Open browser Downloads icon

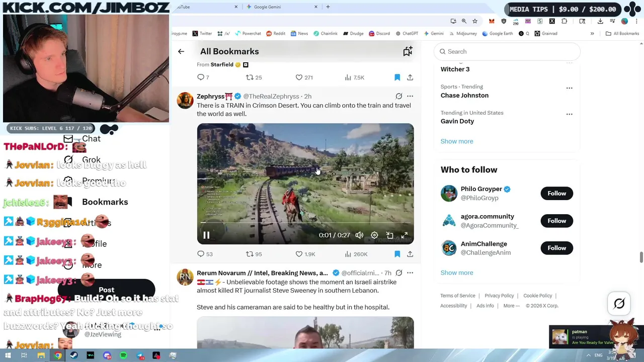click(600, 21)
